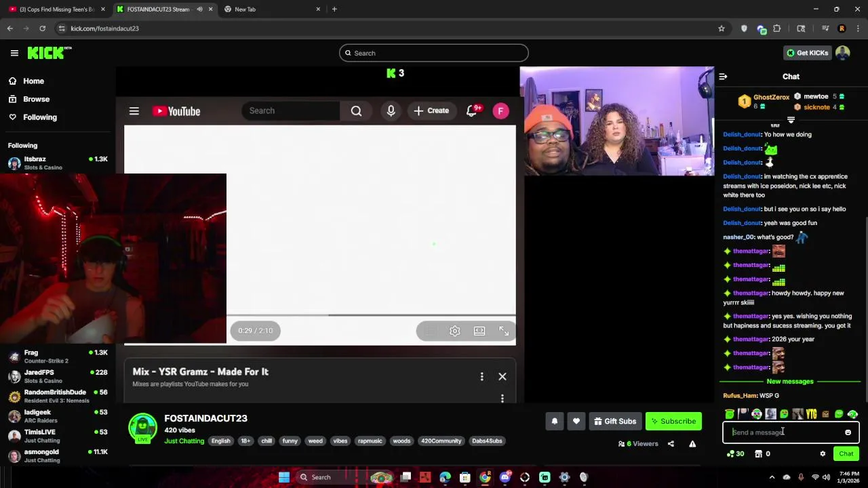Open Discord from the taskbar
Screen dimensions: 868x488
pyautogui.click(x=505, y=477)
